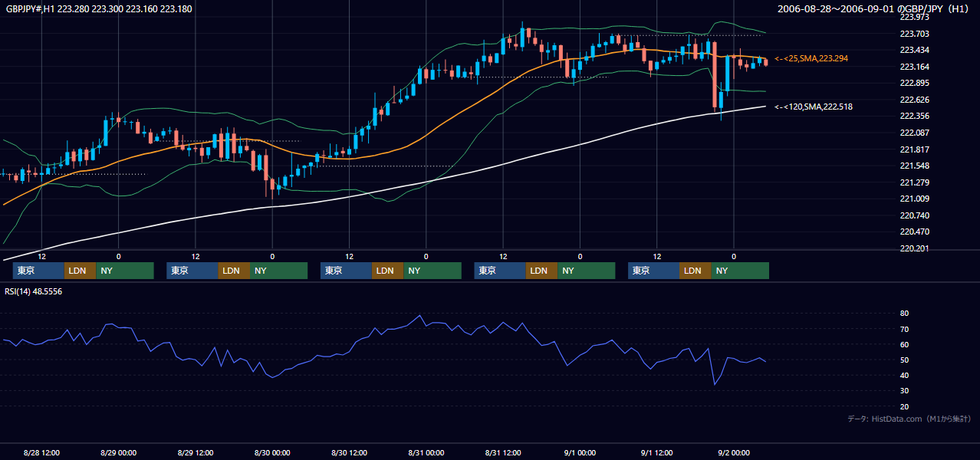Click RSI scale value 60
The width and height of the screenshot is (980, 460).
pyautogui.click(x=904, y=344)
